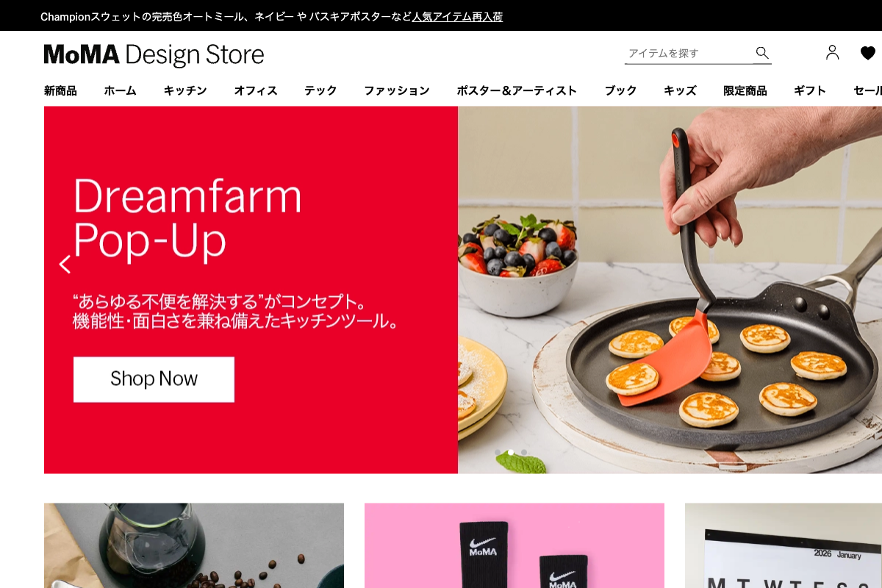Open the ファッション category menu
882x588 pixels.
click(x=397, y=90)
